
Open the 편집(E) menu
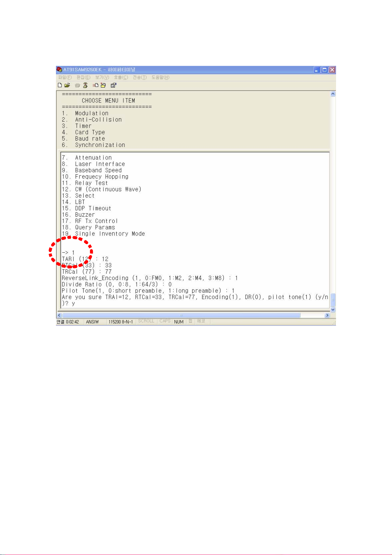[83, 77]
